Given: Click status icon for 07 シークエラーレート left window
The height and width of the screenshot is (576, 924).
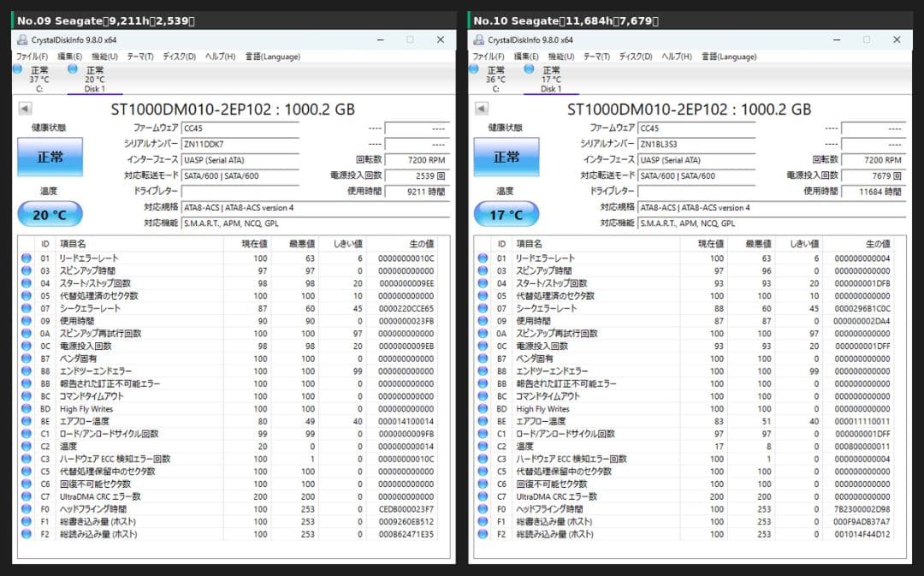Looking at the screenshot, I should pos(27,308).
